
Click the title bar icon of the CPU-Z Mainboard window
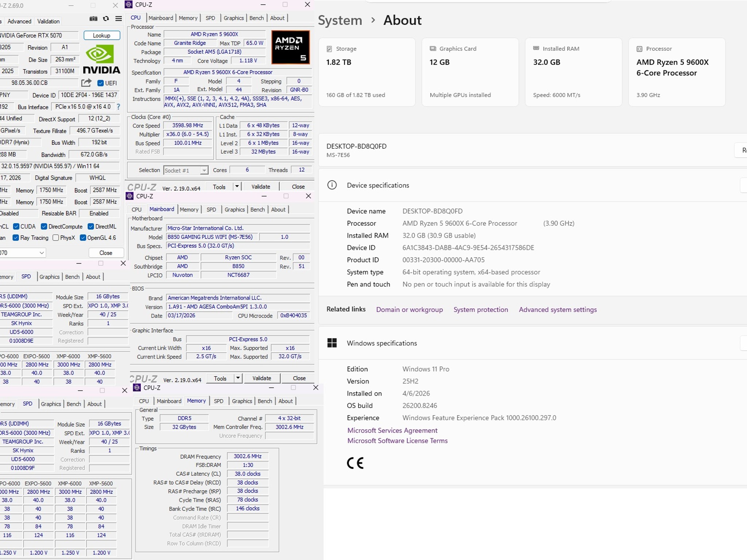(x=129, y=196)
